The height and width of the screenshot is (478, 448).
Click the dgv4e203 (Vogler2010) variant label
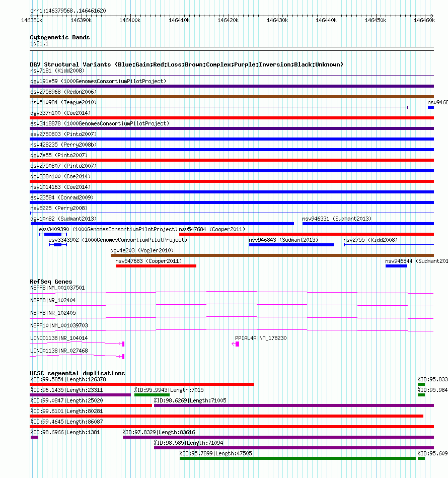click(142, 250)
